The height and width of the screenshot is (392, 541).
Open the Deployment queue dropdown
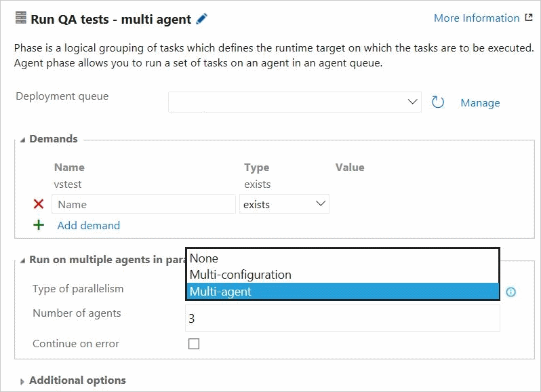coord(295,102)
